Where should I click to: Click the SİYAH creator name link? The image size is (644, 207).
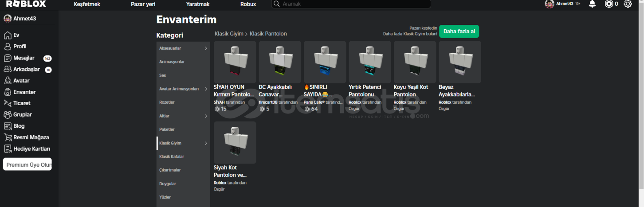pos(219,102)
